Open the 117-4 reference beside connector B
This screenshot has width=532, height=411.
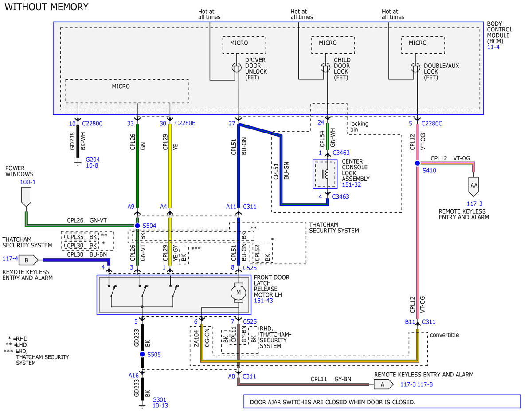pyautogui.click(x=10, y=258)
